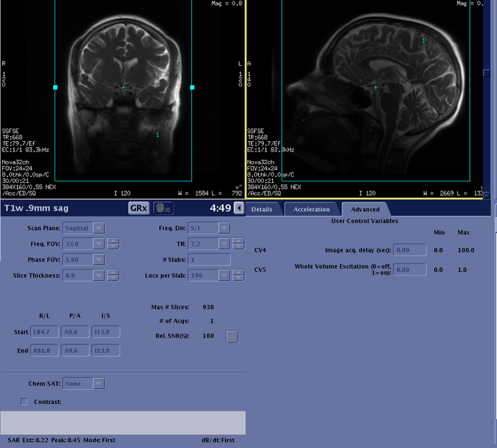497x448 pixels.
Task: Open the GRx graphic prescription tool
Action: pyautogui.click(x=139, y=208)
